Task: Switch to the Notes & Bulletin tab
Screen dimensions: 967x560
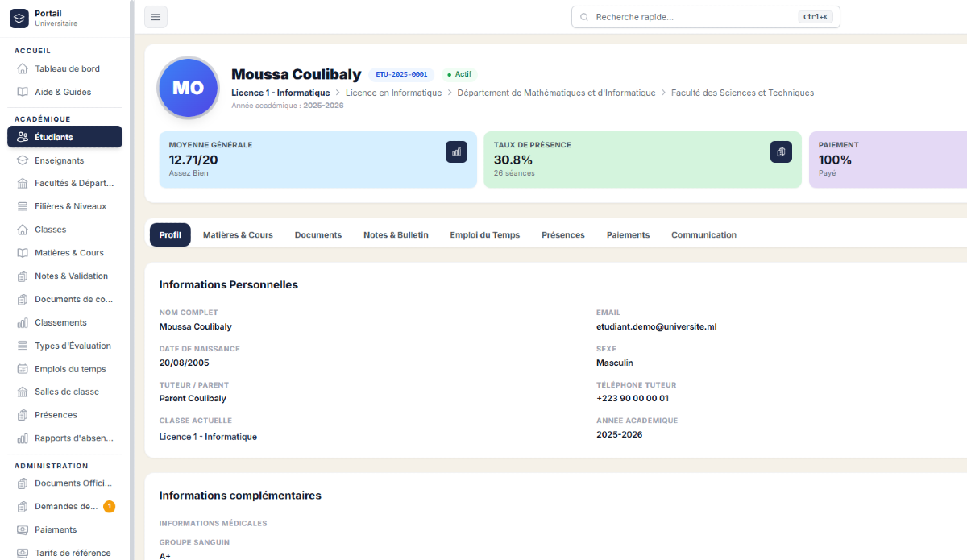Action: click(x=396, y=235)
